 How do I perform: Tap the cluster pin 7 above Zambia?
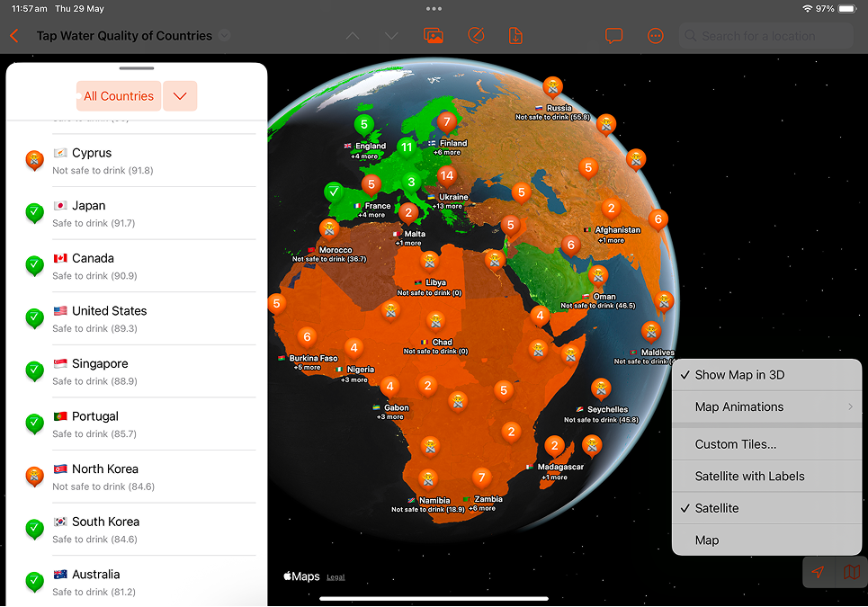click(x=481, y=478)
